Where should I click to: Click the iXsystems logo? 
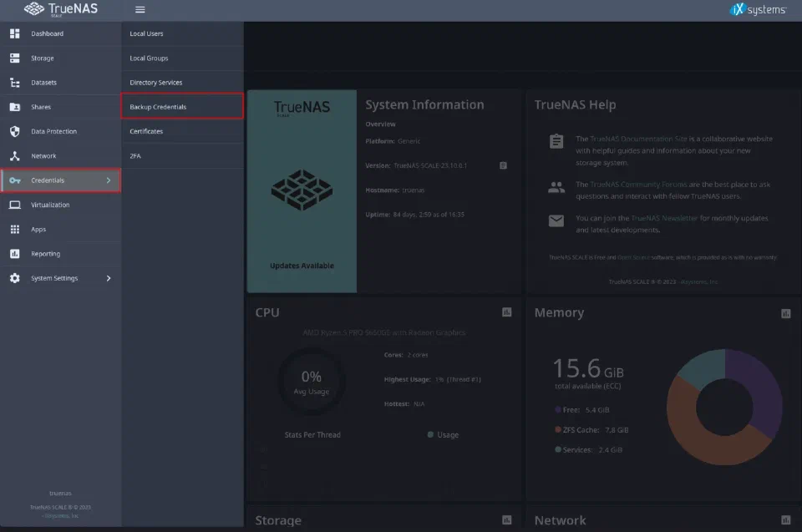(x=758, y=9)
